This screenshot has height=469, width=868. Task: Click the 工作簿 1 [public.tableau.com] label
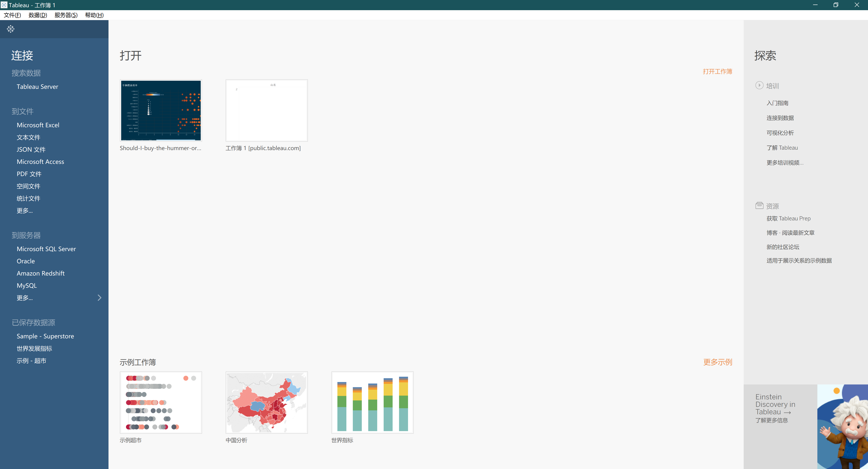[263, 148]
